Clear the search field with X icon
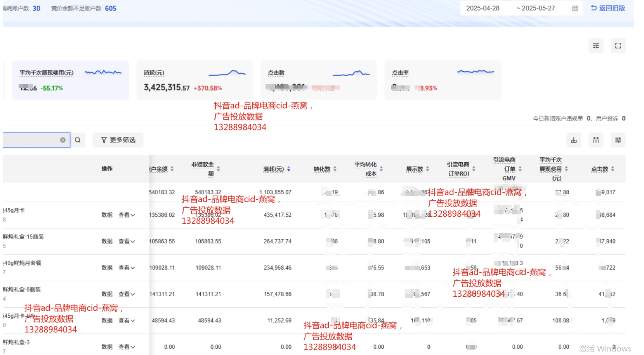644x355 pixels. (x=63, y=140)
